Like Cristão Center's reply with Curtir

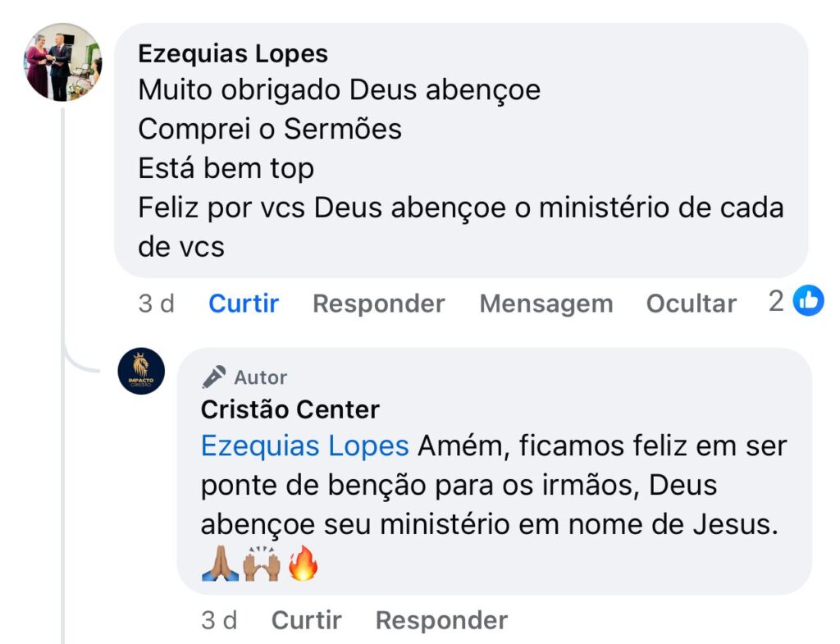(306, 620)
